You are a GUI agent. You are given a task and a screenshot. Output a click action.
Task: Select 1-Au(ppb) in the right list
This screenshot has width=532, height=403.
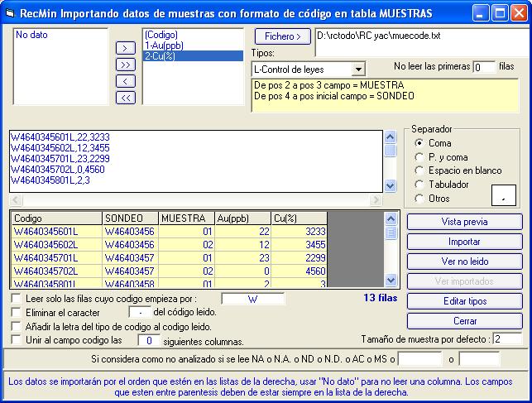coord(193,46)
